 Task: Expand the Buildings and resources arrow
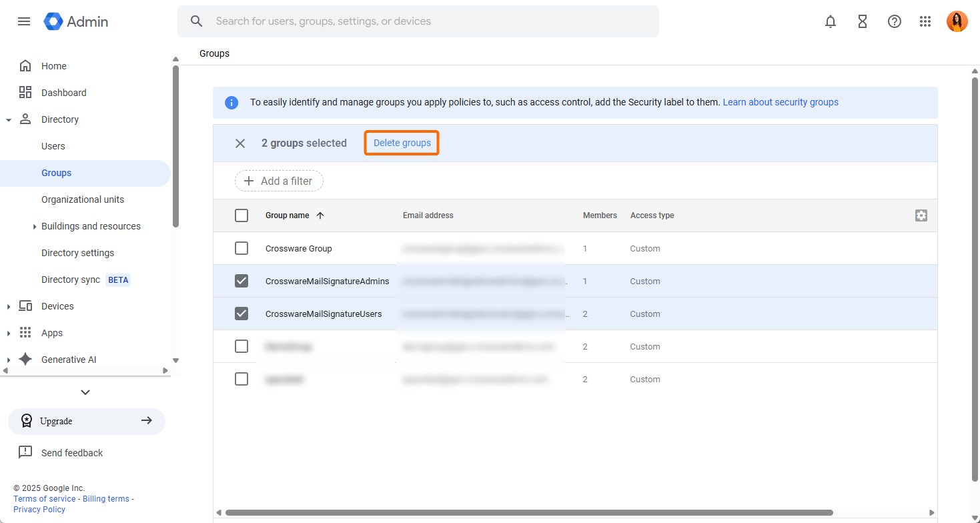click(x=34, y=227)
